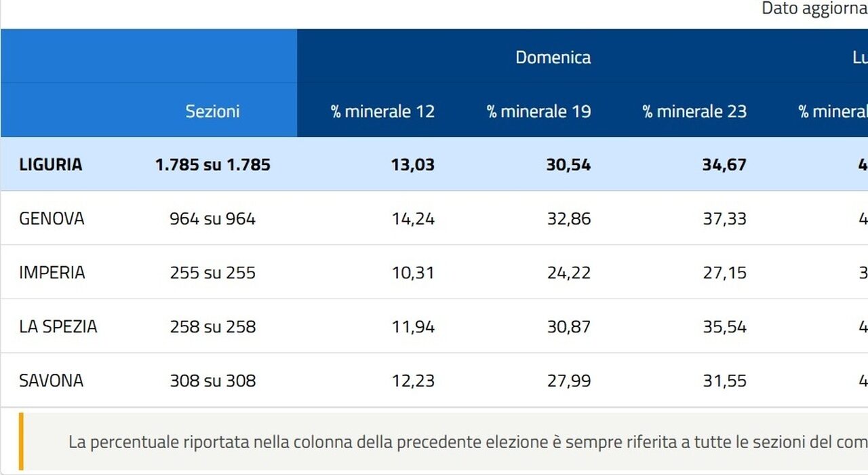Click the Sezioni column header

(x=212, y=111)
